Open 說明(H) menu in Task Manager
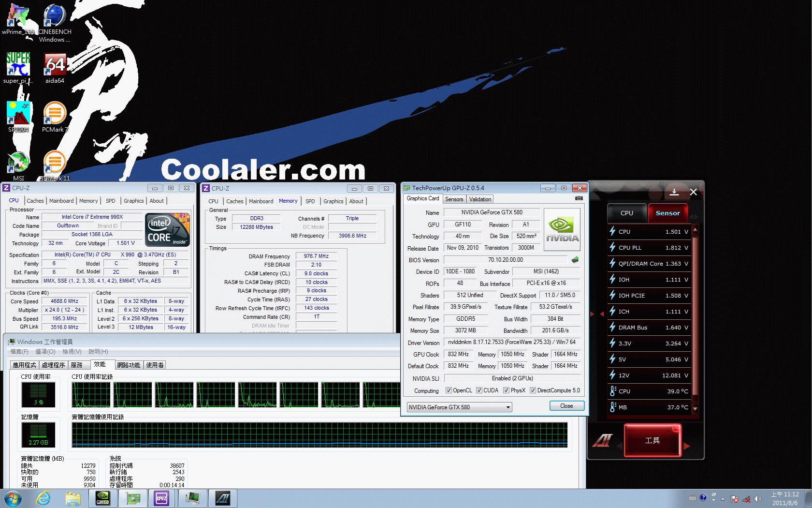 pos(98,352)
